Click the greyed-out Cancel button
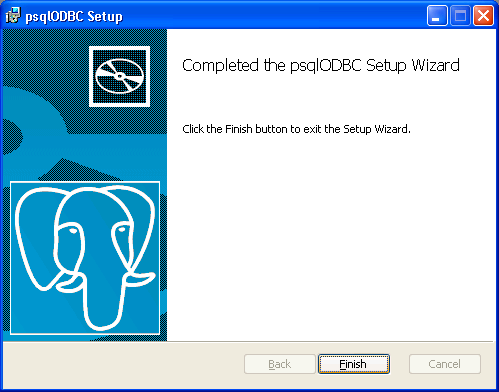Viewport: 499px width, 392px height. tap(445, 364)
